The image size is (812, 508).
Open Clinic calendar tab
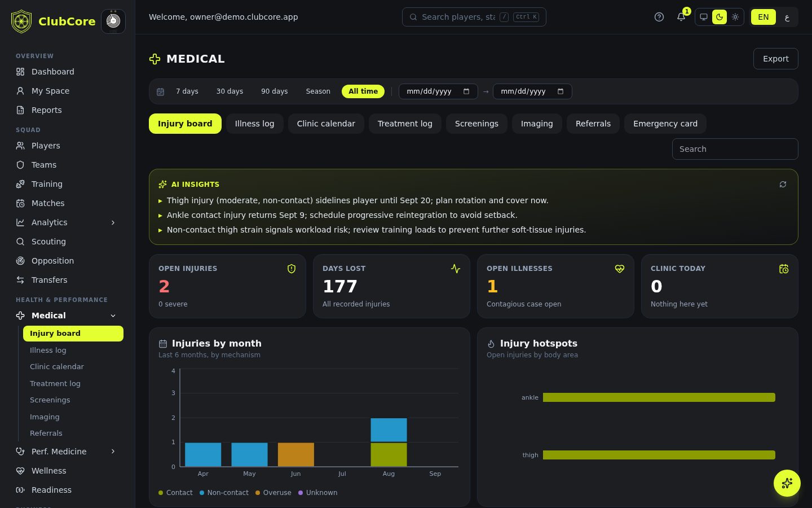[x=326, y=124]
